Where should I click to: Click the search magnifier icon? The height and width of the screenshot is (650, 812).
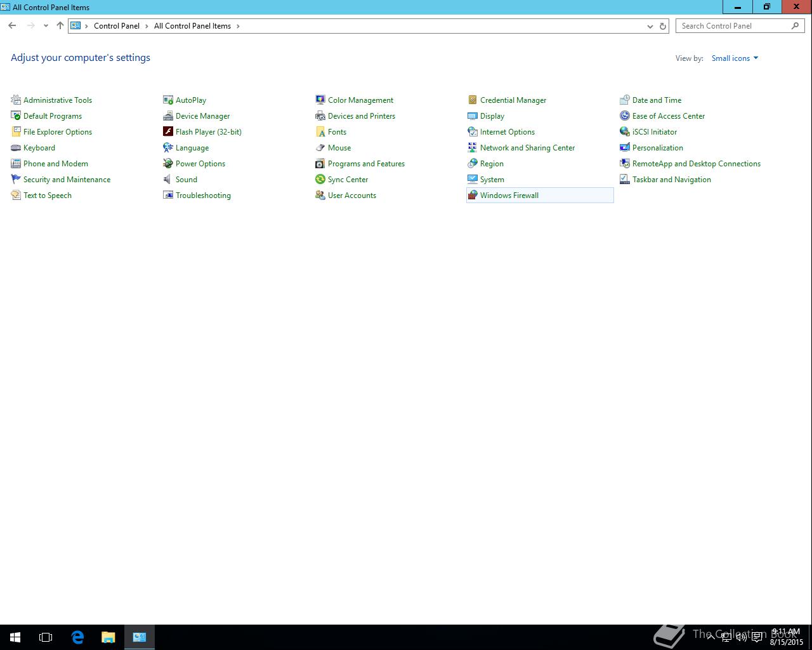click(795, 26)
